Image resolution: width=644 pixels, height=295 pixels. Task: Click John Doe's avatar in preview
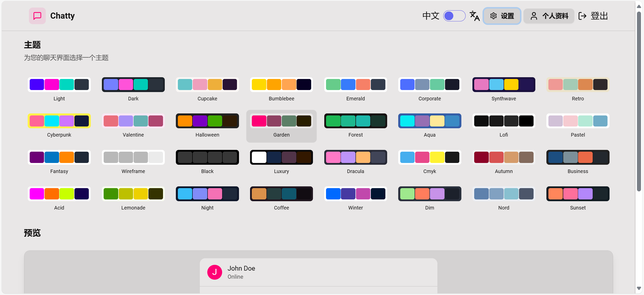pos(215,272)
